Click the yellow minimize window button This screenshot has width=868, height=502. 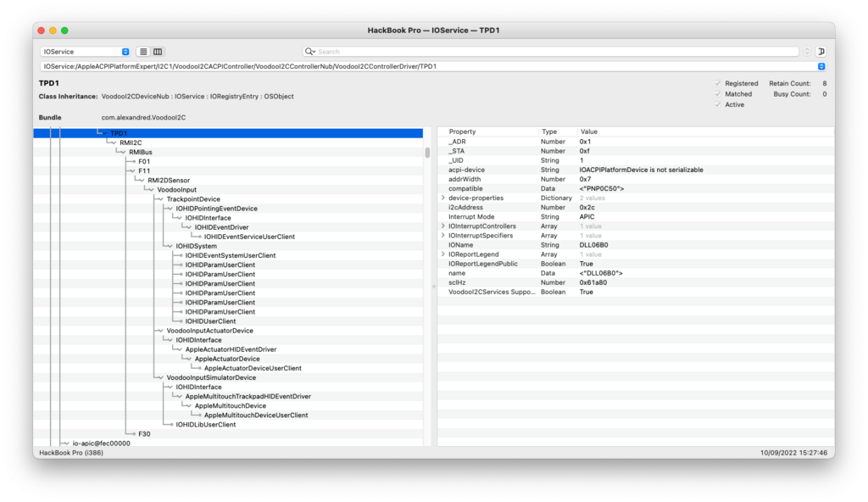tap(53, 31)
